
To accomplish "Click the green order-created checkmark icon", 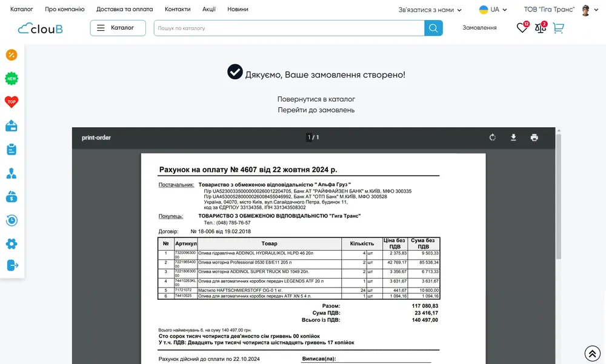I will click(x=235, y=72).
